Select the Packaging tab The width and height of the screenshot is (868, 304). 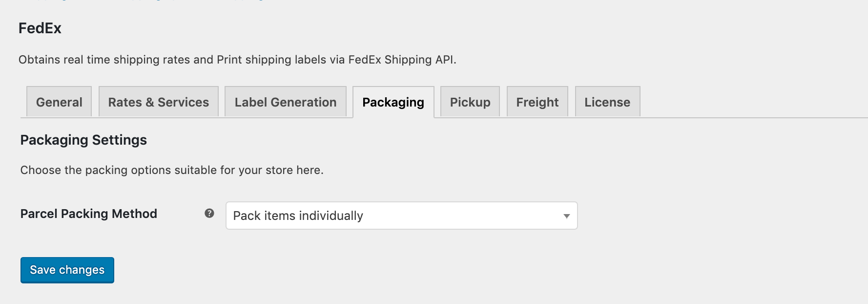[393, 102]
